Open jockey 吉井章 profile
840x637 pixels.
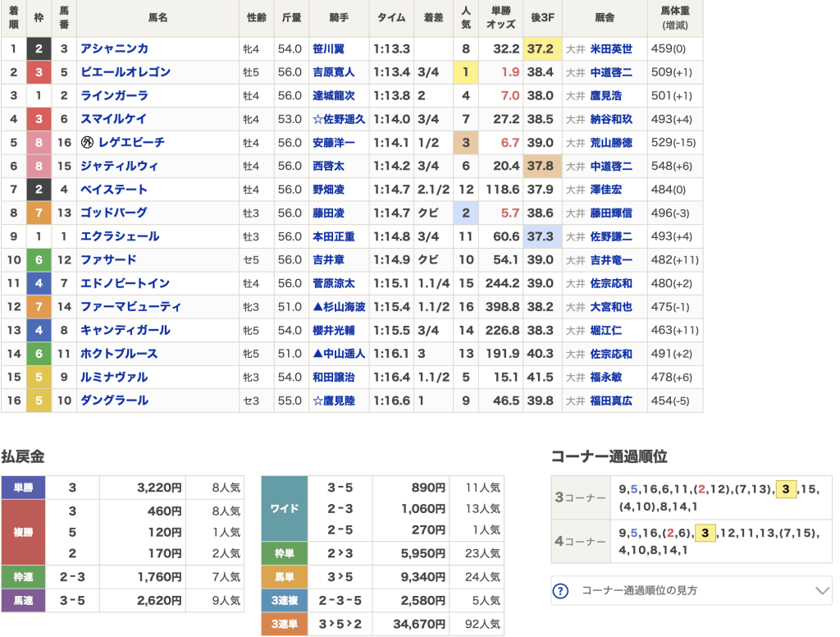pyautogui.click(x=328, y=260)
